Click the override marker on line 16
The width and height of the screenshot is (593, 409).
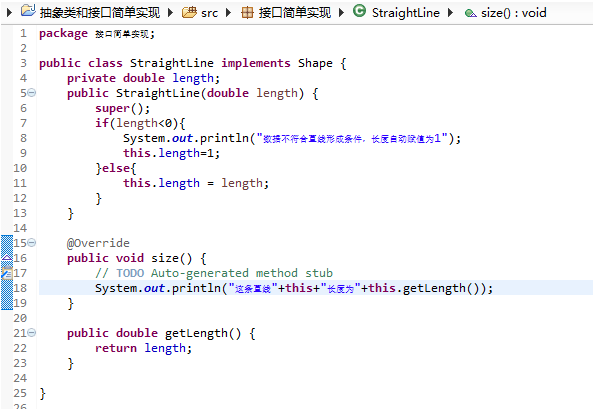tap(7, 258)
